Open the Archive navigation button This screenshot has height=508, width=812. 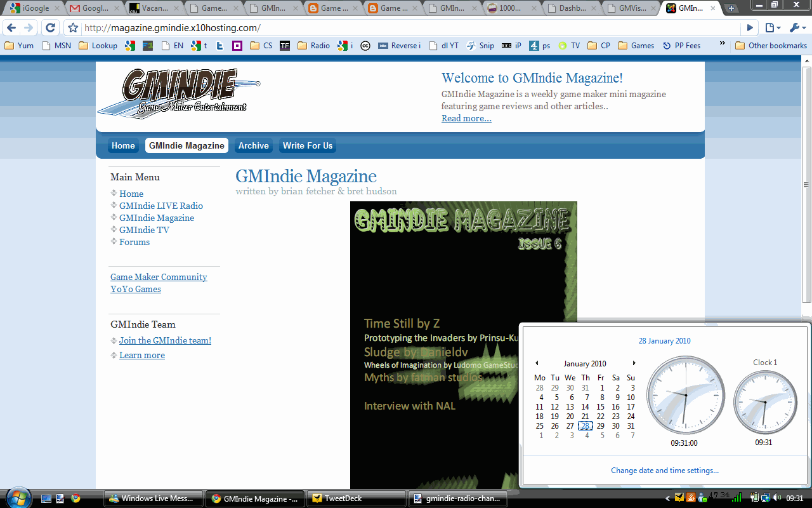[254, 145]
